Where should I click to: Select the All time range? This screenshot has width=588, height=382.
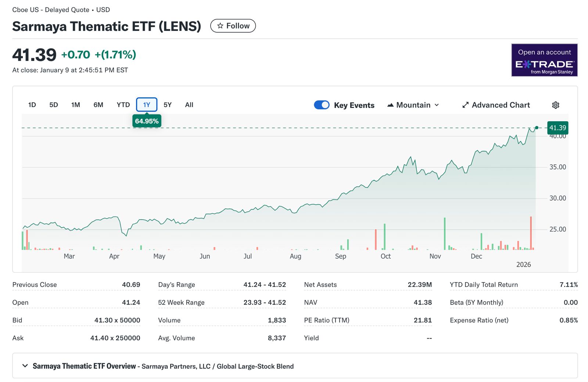click(x=189, y=105)
